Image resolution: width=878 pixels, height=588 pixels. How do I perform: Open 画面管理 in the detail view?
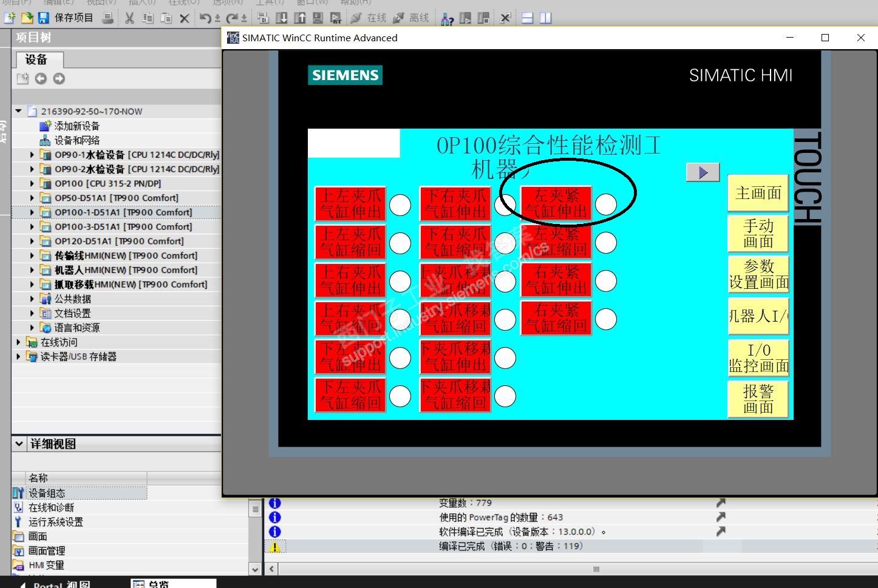pos(47,551)
